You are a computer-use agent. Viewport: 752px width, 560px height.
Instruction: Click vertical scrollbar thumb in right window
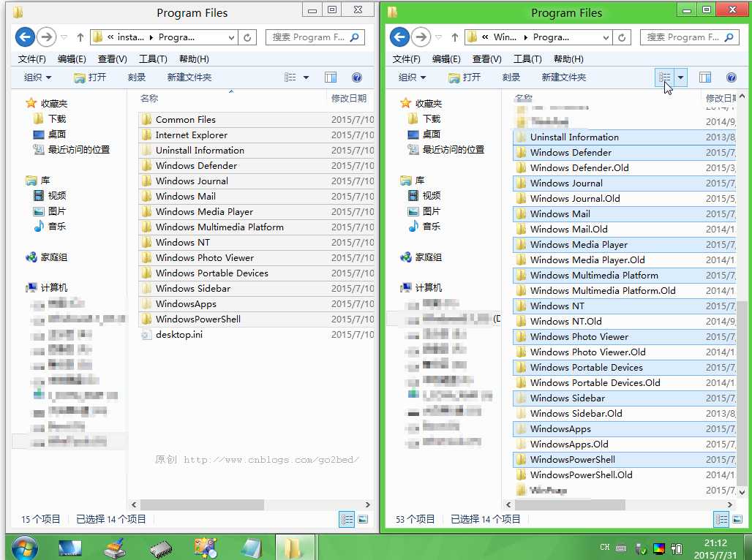click(x=742, y=393)
